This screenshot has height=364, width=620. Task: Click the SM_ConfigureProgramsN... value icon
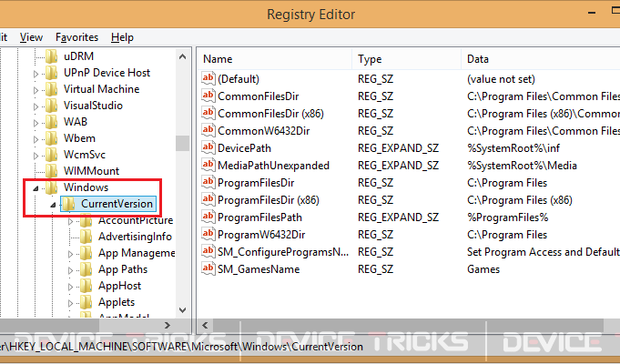208,252
